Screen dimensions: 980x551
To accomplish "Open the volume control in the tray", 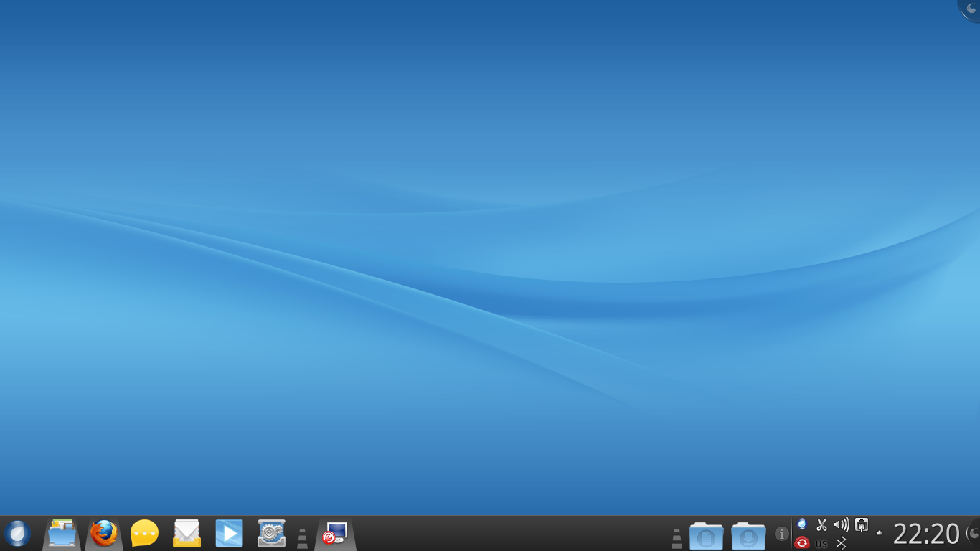I will [841, 524].
